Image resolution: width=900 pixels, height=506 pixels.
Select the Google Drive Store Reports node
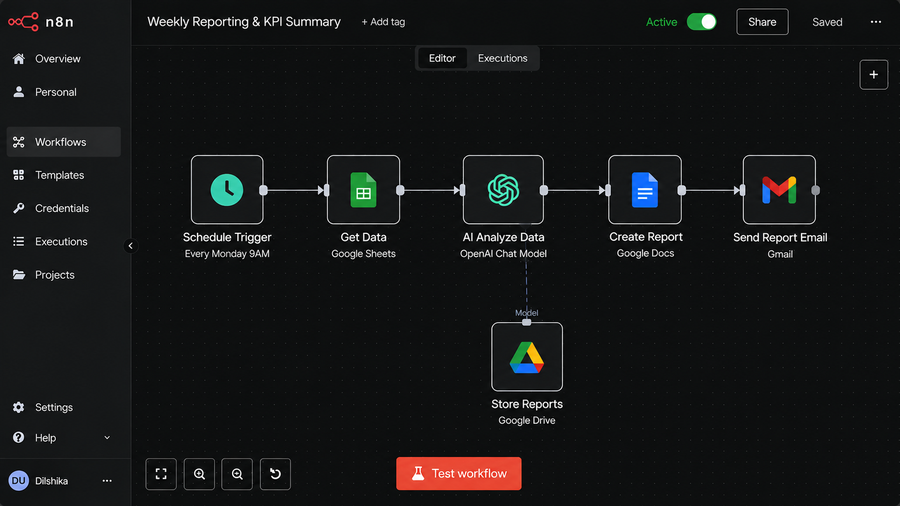[527, 357]
